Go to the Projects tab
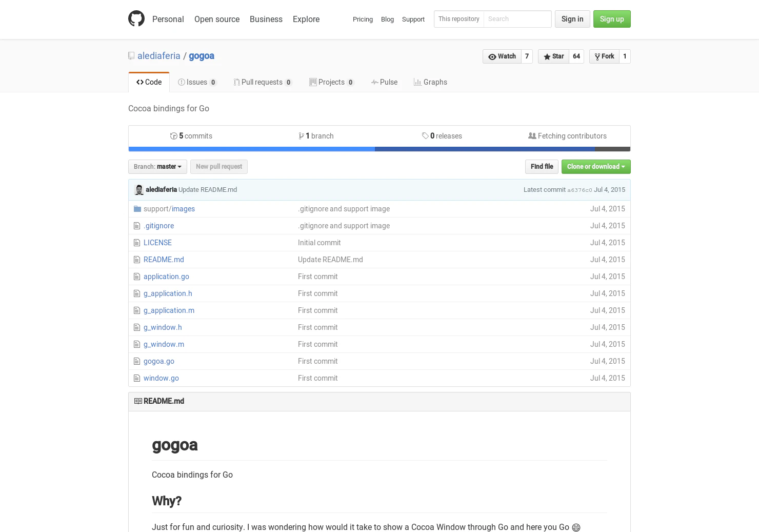 click(332, 82)
